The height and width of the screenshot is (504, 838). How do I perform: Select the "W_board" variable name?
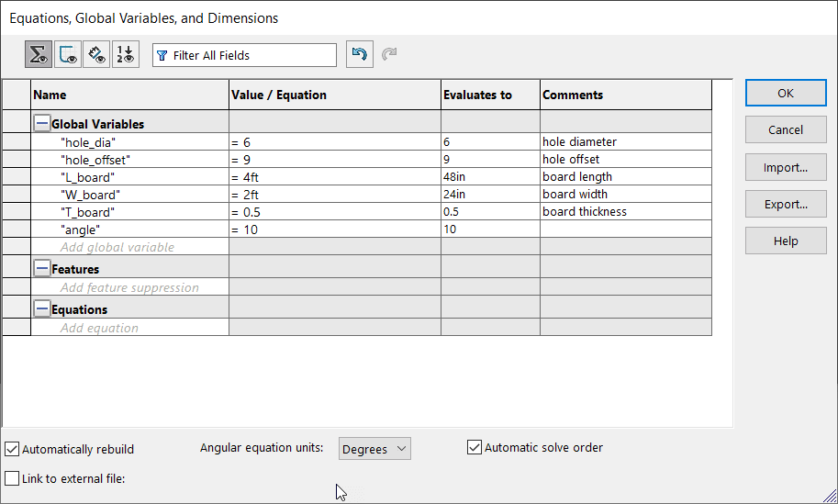click(90, 195)
